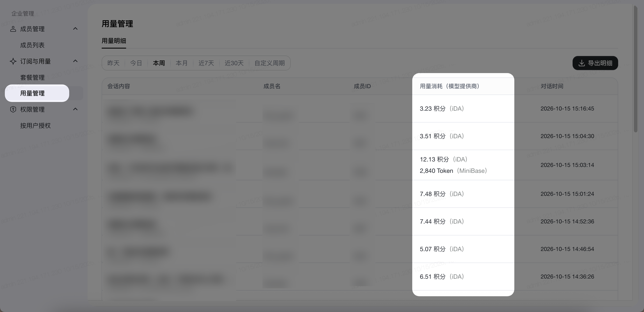
Task: Click the 3.23 积分 usage cell
Action: [x=442, y=109]
